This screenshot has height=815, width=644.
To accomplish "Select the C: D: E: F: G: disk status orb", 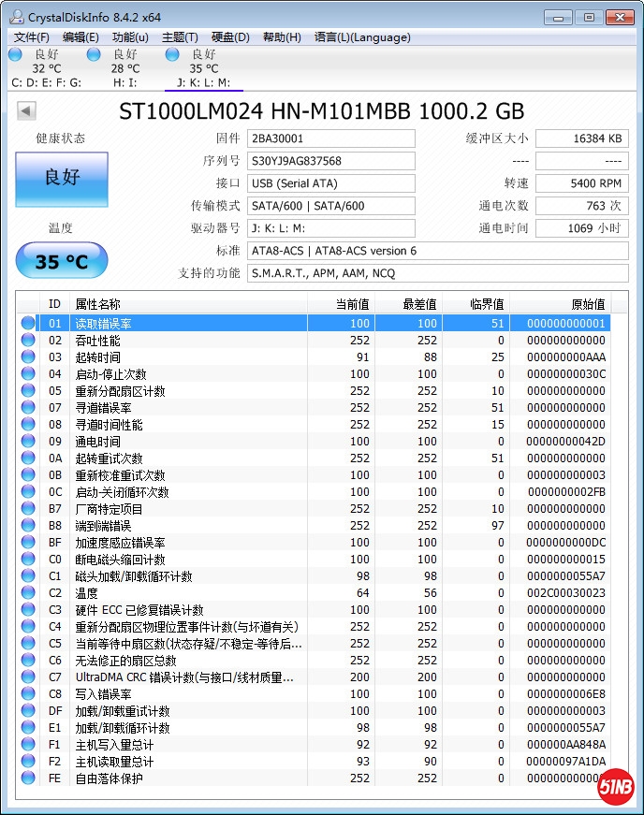I will click(x=15, y=54).
